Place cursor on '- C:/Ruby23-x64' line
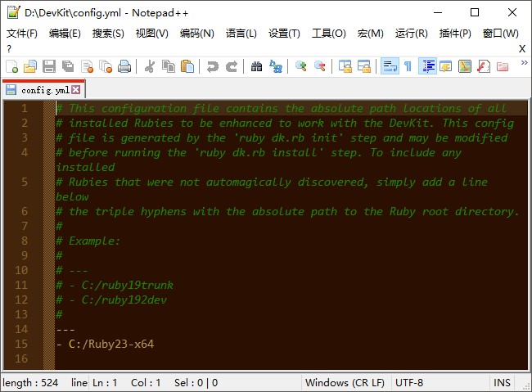The image size is (532, 392). click(106, 344)
